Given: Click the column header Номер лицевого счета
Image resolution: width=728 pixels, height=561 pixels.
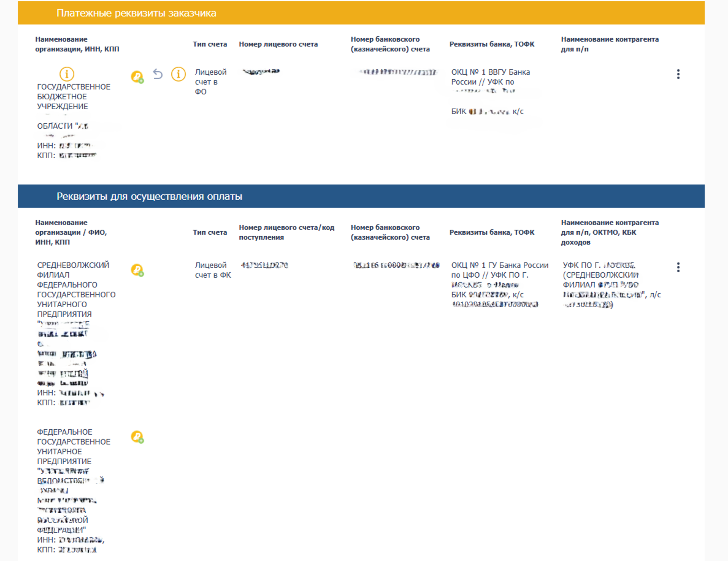Looking at the screenshot, I should [x=278, y=44].
